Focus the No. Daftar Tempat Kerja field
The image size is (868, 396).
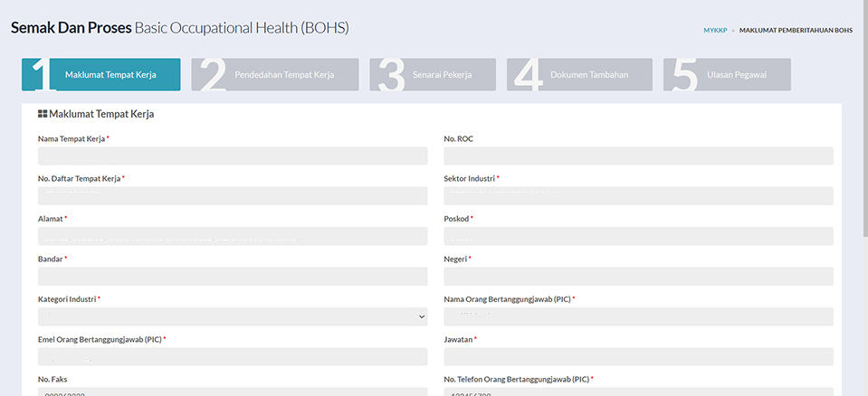233,196
